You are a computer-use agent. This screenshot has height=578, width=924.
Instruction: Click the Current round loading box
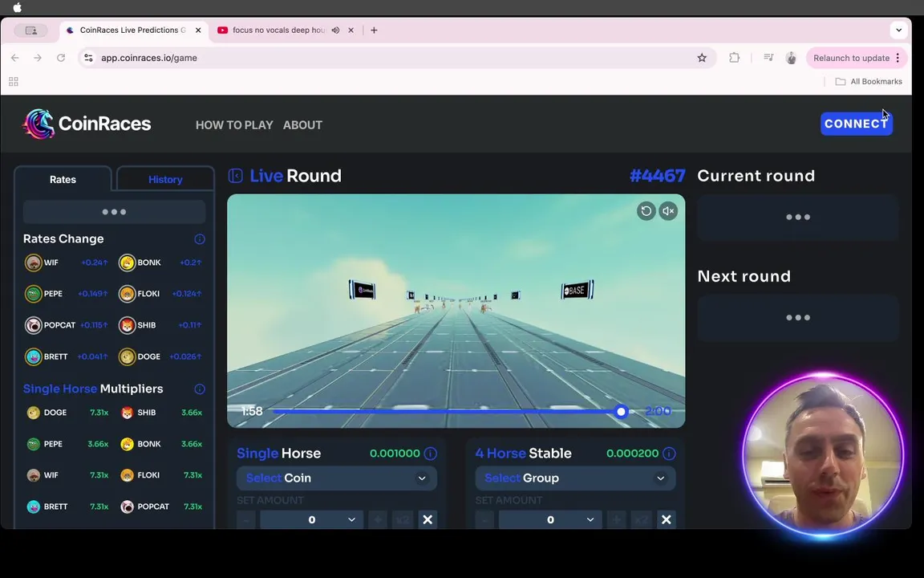(x=798, y=217)
